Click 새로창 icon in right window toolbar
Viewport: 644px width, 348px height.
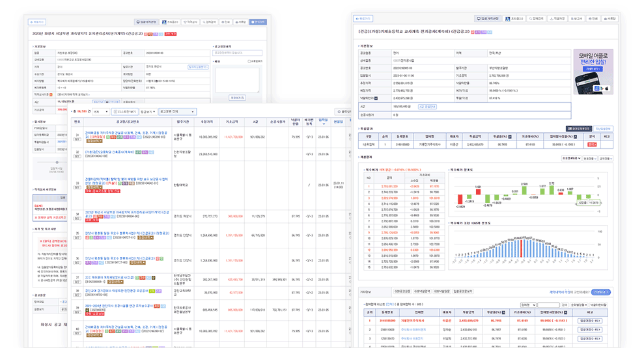(608, 19)
